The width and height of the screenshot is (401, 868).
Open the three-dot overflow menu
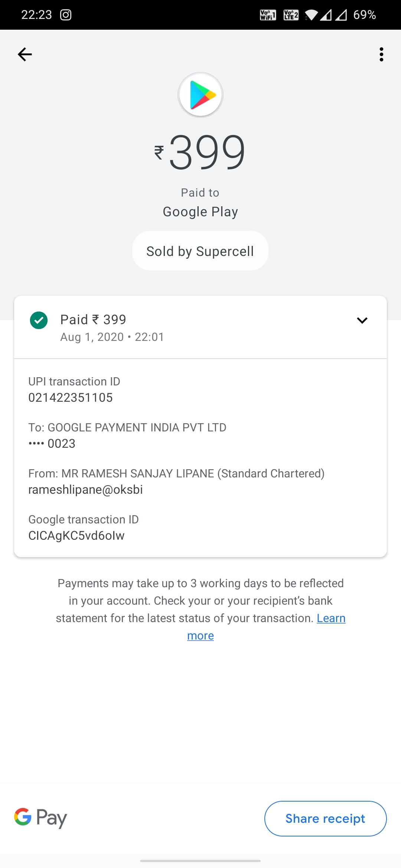coord(381,55)
